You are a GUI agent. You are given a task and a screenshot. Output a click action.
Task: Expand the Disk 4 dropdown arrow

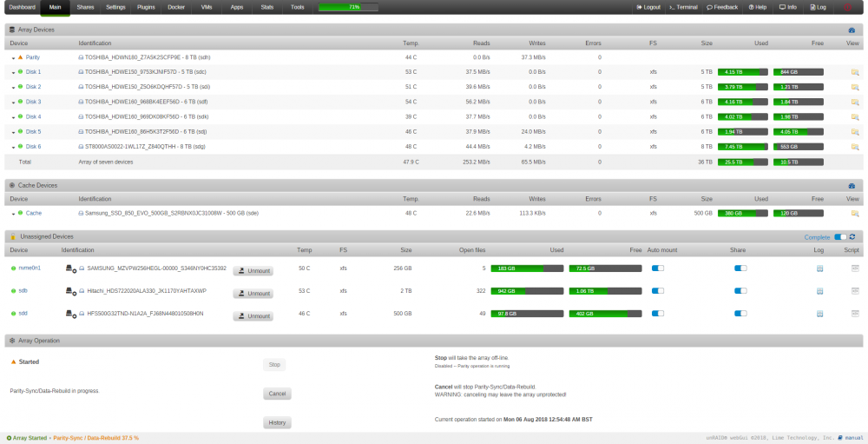point(13,117)
